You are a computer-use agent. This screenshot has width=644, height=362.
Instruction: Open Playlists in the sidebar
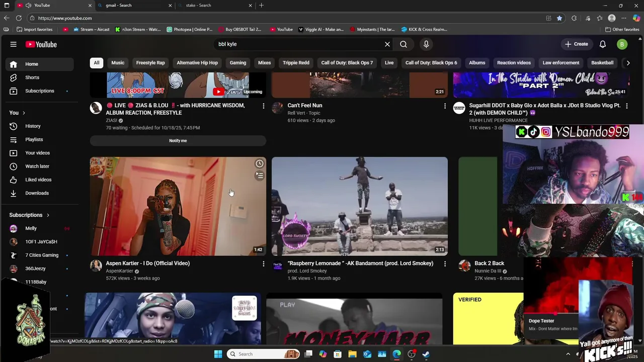pos(40,139)
